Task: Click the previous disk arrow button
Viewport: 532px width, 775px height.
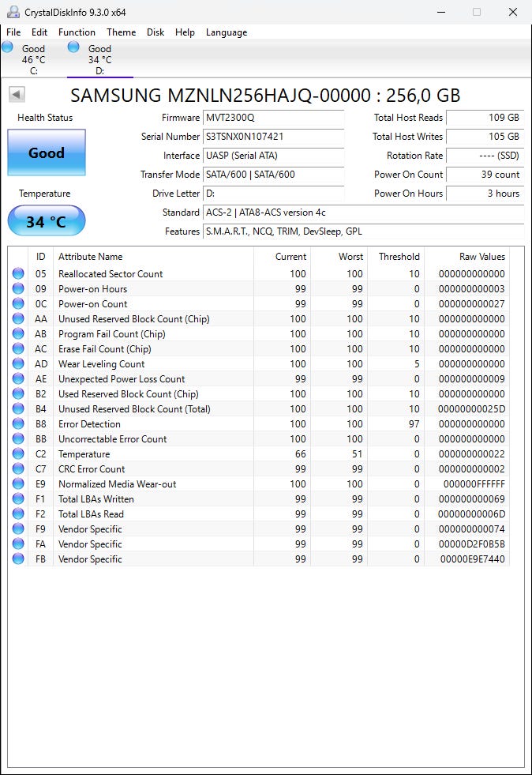Action: click(17, 95)
